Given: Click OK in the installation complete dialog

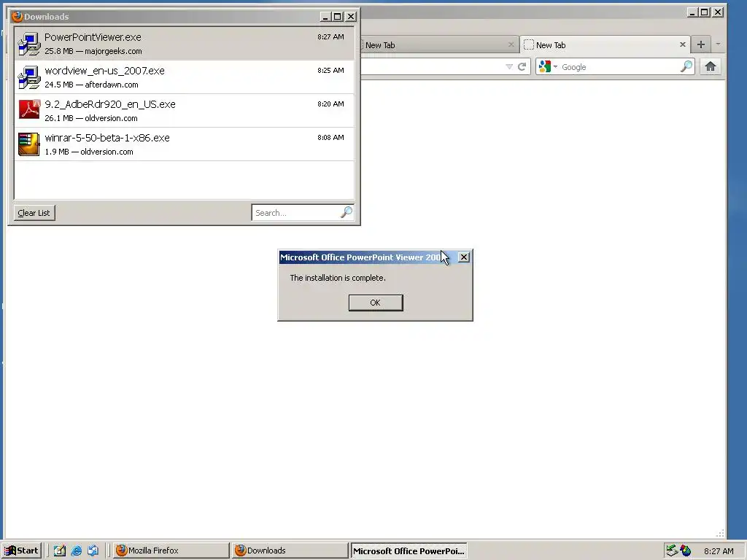Looking at the screenshot, I should point(376,303).
